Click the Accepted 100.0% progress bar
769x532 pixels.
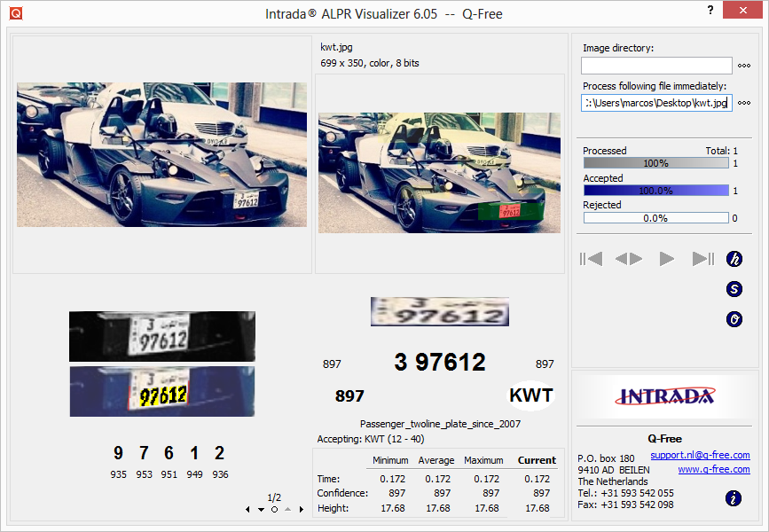(655, 191)
